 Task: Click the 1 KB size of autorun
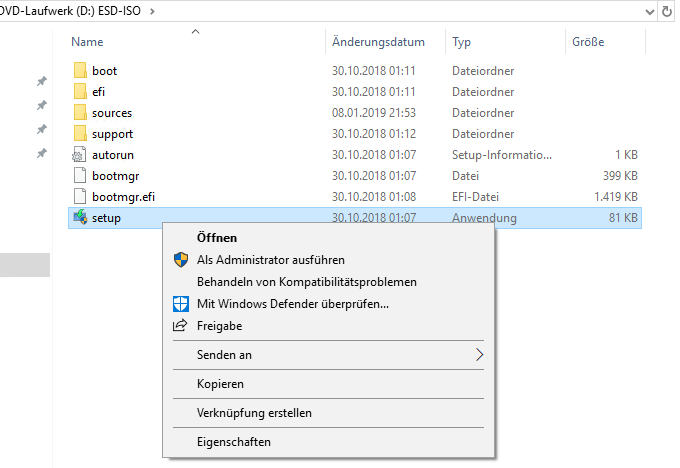tap(626, 155)
